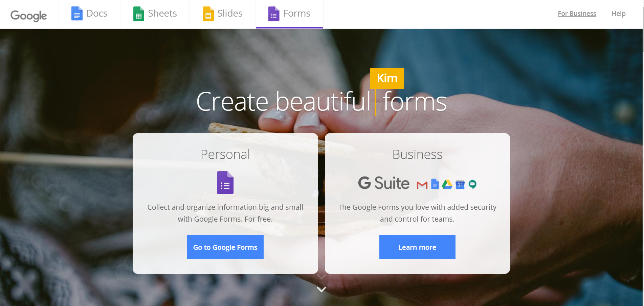Select the Forms tab label
The image size is (644, 306).
pos(297,14)
